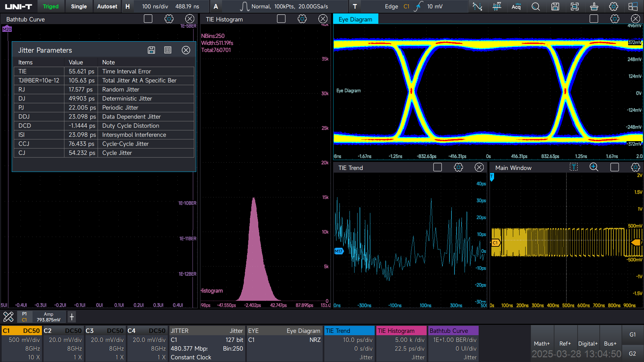Toggle TIE Histogram panel maximize square
This screenshot has width=644, height=362.
click(x=281, y=19)
